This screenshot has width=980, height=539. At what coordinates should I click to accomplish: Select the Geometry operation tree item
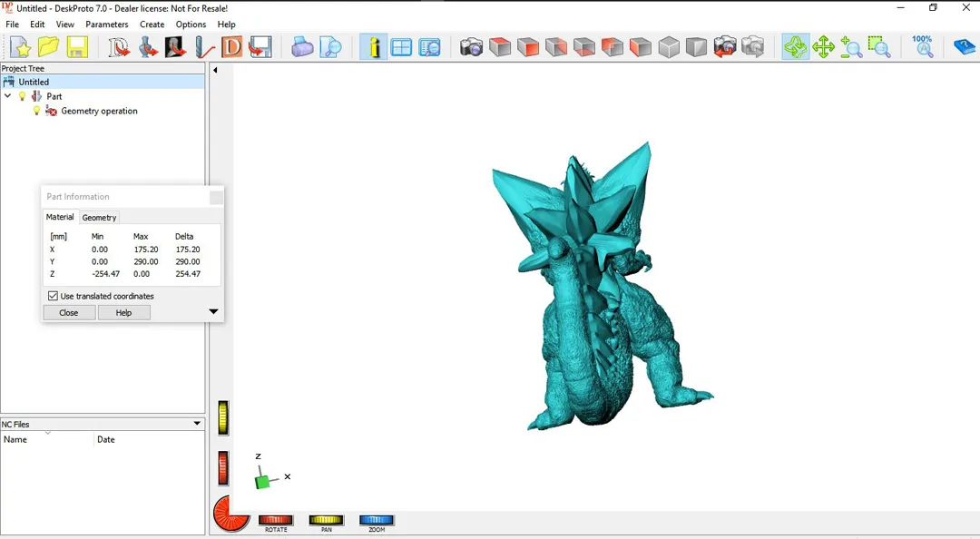(100, 111)
